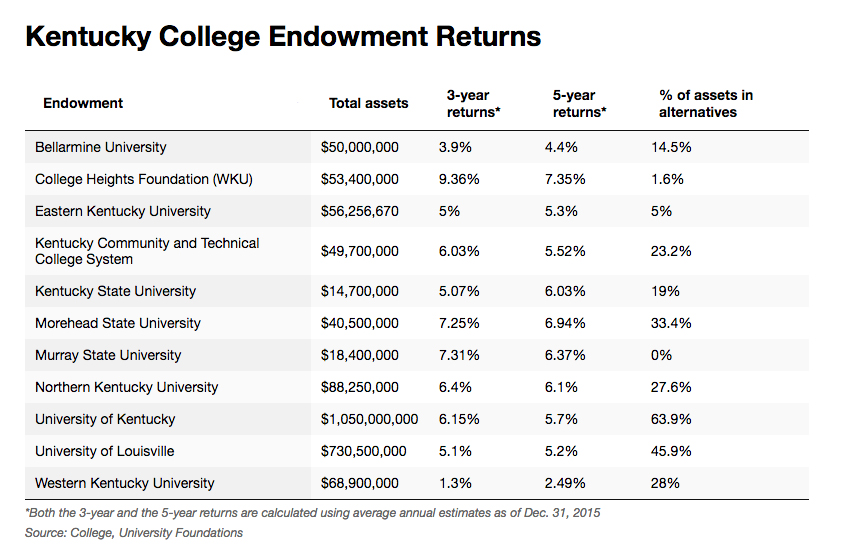Click the Western Kentucky University row name
This screenshot has width=841, height=559.
point(124,483)
